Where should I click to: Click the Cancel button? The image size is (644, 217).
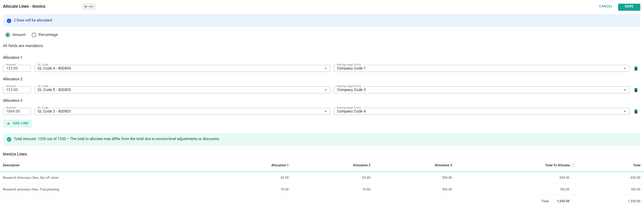pyautogui.click(x=606, y=6)
